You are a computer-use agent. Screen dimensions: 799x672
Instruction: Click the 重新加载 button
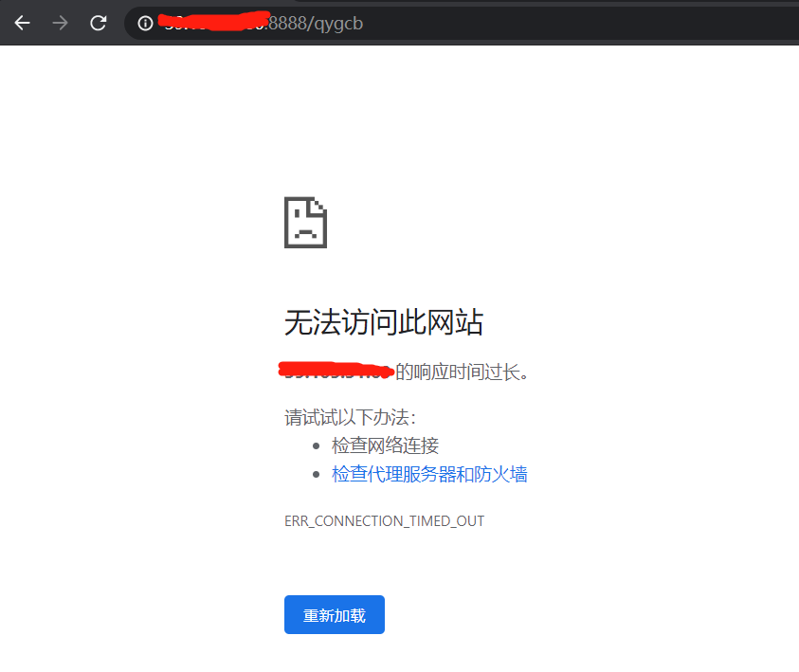click(335, 614)
